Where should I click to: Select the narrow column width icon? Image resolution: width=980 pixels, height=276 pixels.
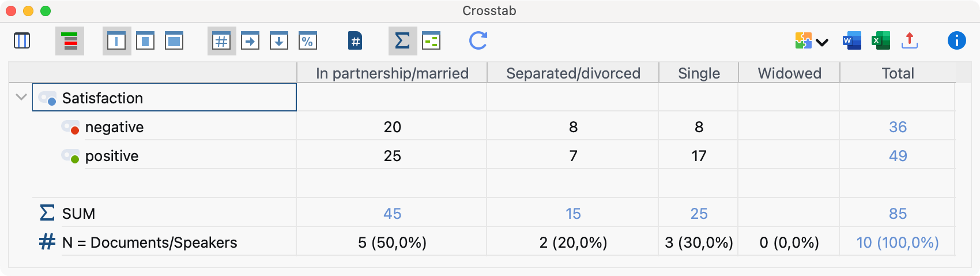[x=116, y=41]
